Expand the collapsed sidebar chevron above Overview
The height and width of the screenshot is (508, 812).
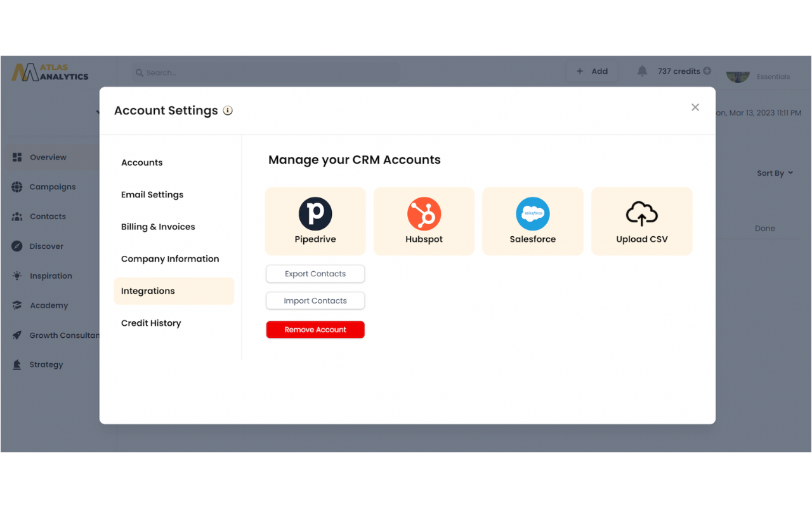click(98, 112)
